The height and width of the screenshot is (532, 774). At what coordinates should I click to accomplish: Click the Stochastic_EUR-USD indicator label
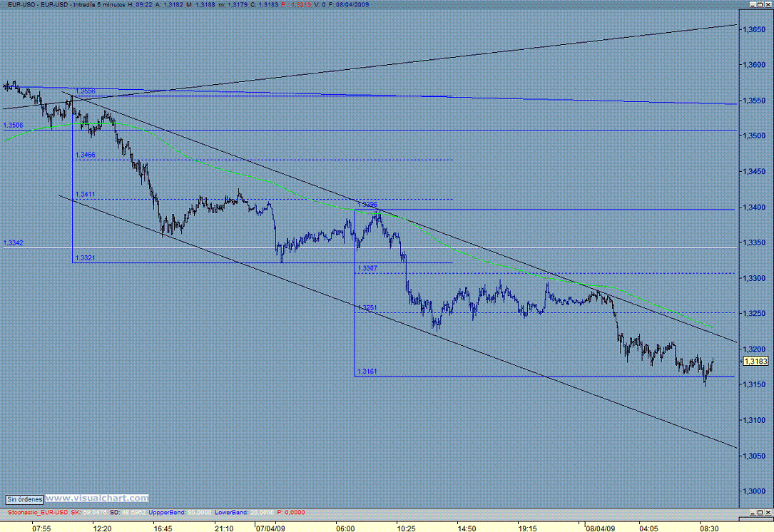point(38,512)
